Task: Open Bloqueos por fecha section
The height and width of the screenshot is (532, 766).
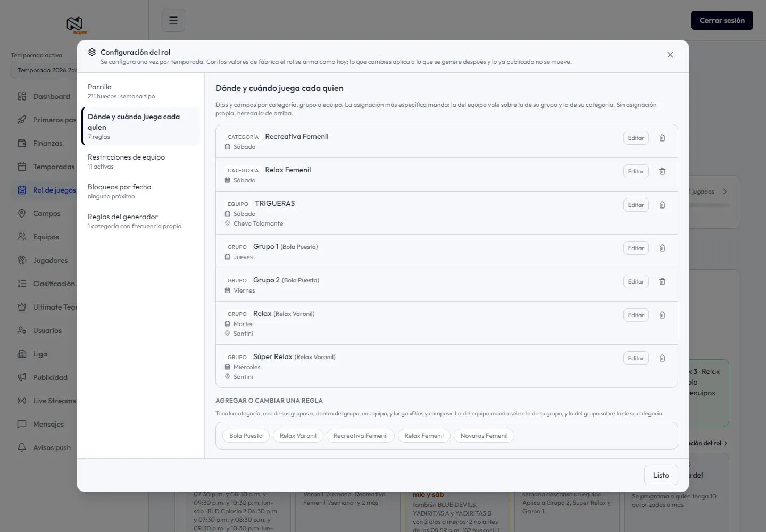Action: 141,191
